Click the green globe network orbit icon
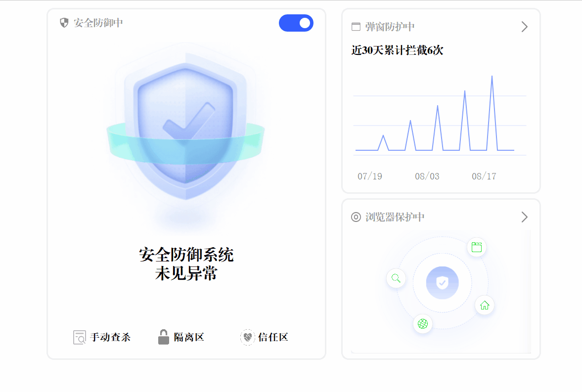Viewport: 582px width, 392px height. click(423, 324)
